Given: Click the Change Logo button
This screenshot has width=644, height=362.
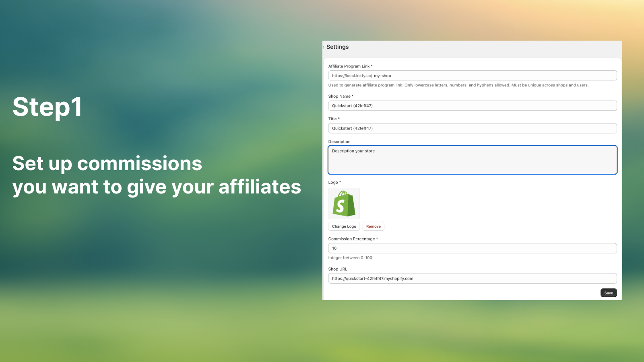Looking at the screenshot, I should (x=344, y=226).
